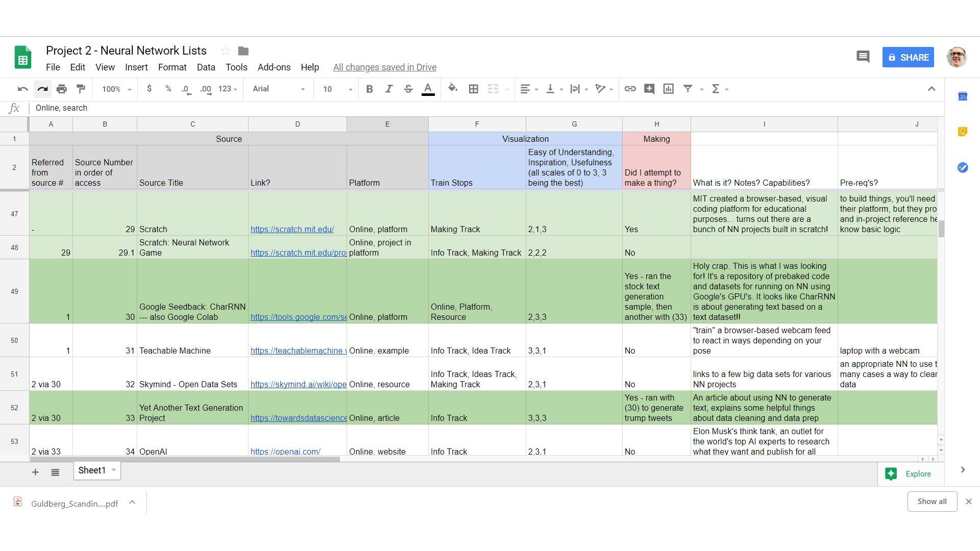Open the Tasks sidebar icon
980x551 pixels.
[962, 167]
